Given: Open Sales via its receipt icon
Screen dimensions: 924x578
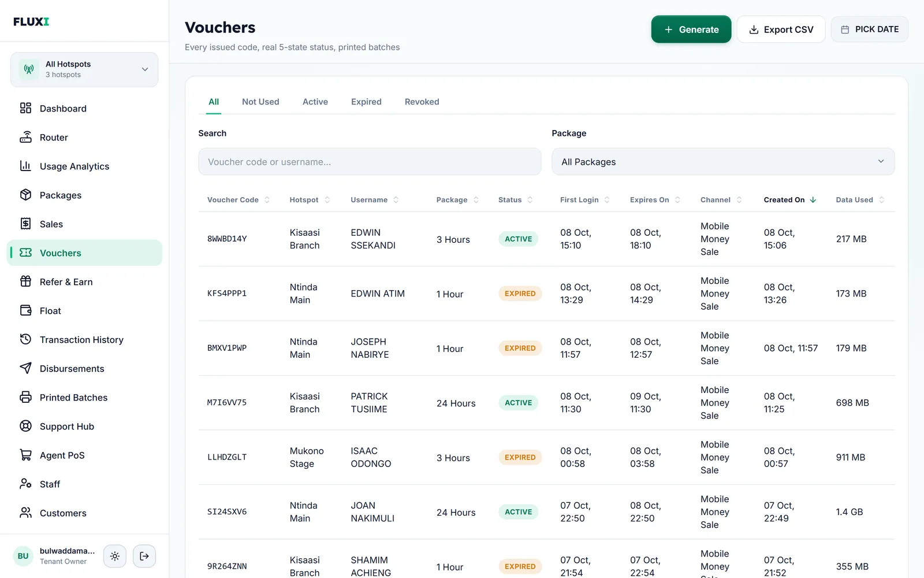Looking at the screenshot, I should click(x=25, y=224).
